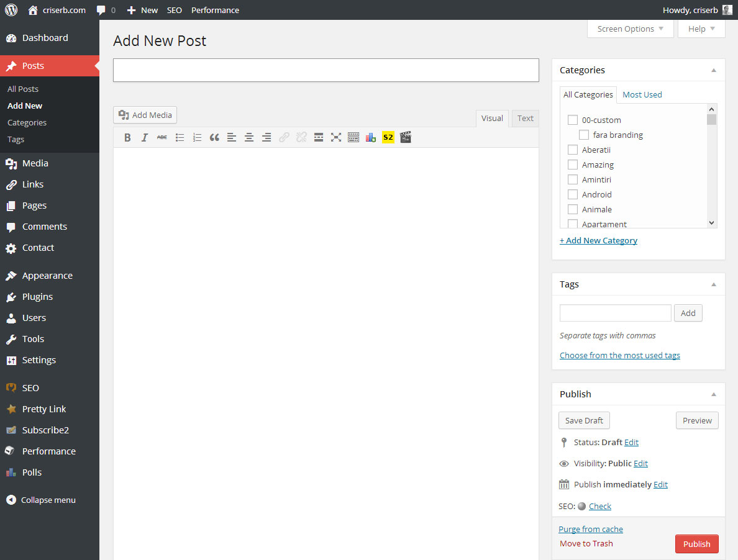The height and width of the screenshot is (560, 738).
Task: Expand the Help dropdown
Action: (701, 29)
